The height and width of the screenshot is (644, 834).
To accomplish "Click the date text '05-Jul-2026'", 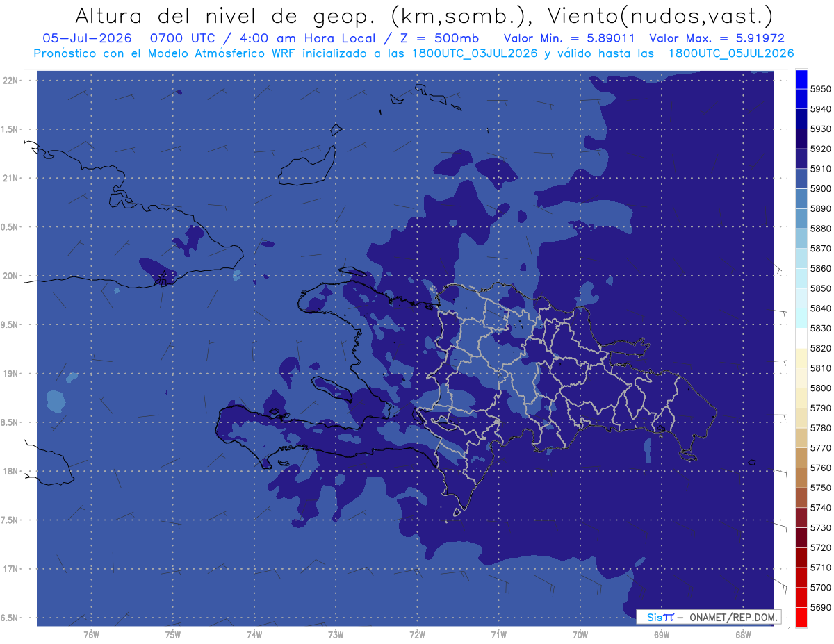I will point(87,38).
